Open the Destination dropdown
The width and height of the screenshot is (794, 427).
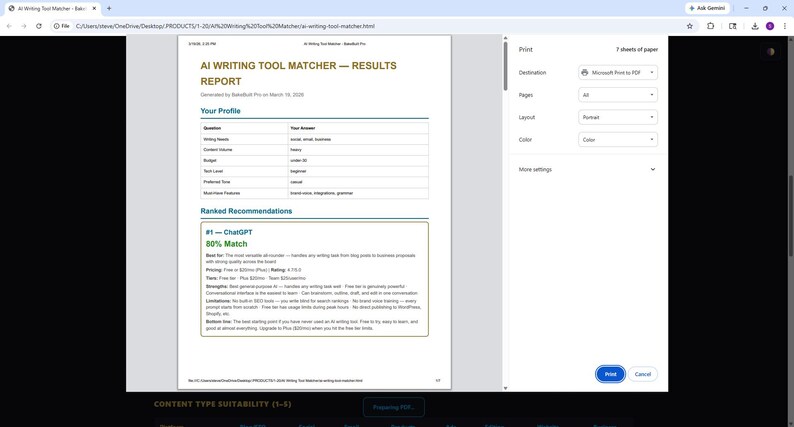(618, 72)
